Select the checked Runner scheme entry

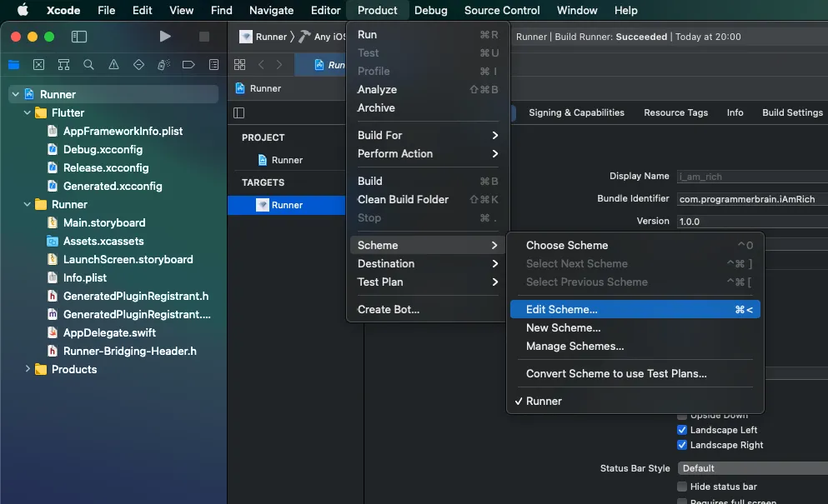coord(635,401)
